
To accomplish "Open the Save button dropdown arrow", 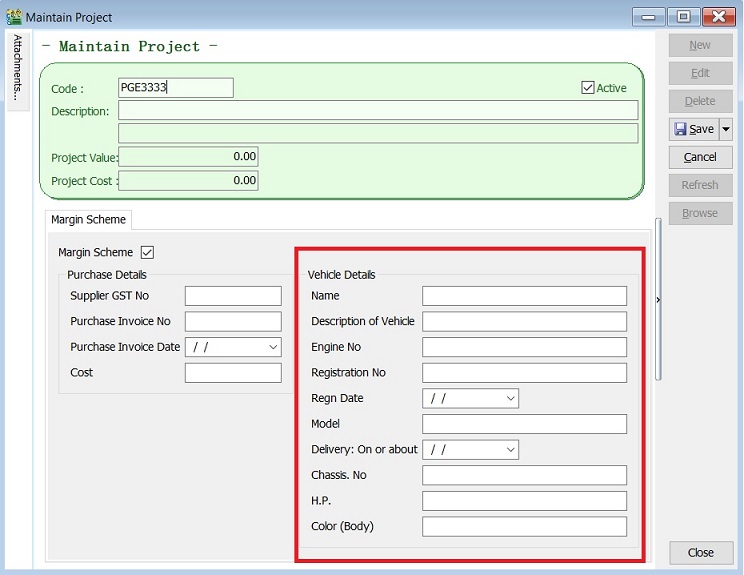I will coord(726,129).
